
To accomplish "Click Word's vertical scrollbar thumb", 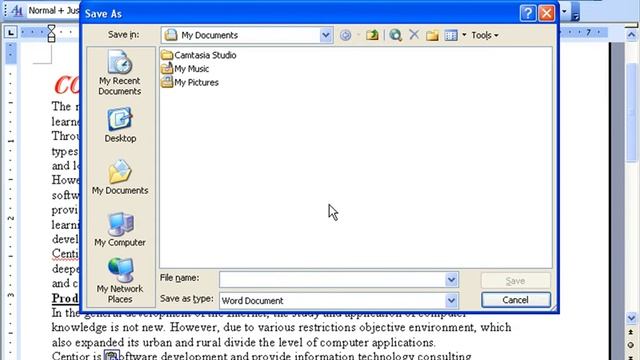I will (631, 112).
